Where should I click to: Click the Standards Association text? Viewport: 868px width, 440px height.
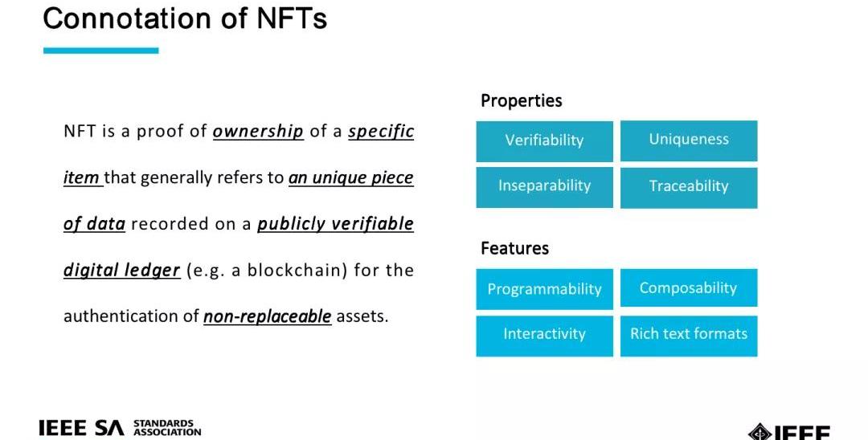166,428
